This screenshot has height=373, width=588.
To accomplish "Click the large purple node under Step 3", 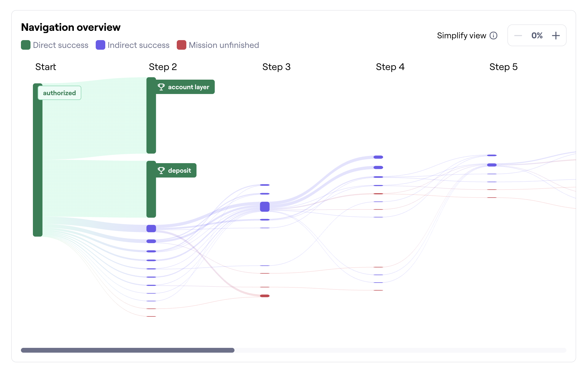I will tap(265, 207).
